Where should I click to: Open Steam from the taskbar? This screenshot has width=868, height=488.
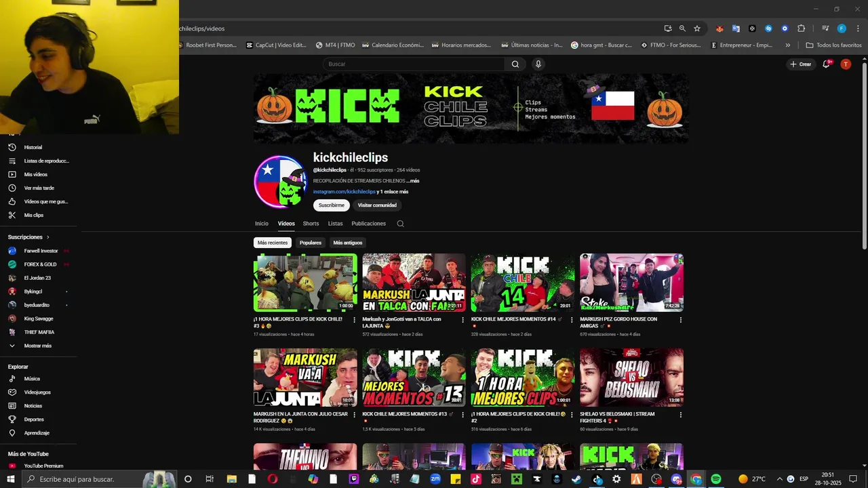pyautogui.click(x=576, y=479)
